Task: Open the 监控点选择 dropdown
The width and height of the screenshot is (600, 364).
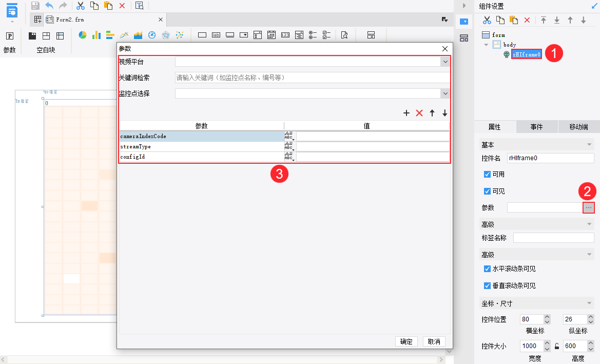Action: point(446,93)
